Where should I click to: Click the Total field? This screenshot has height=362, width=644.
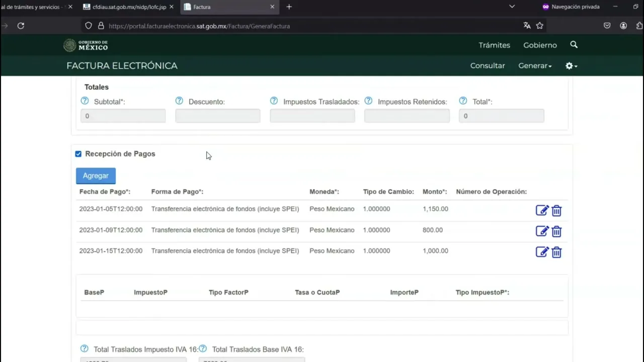click(501, 116)
